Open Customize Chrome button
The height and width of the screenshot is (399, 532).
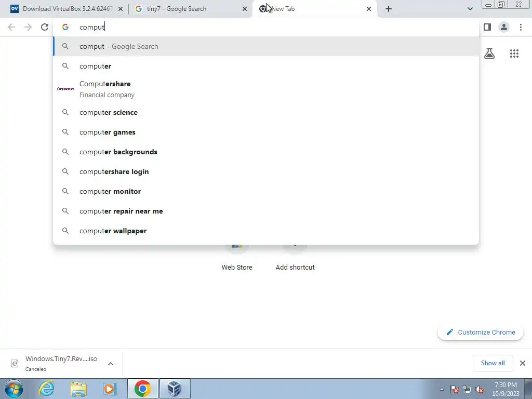point(481,332)
